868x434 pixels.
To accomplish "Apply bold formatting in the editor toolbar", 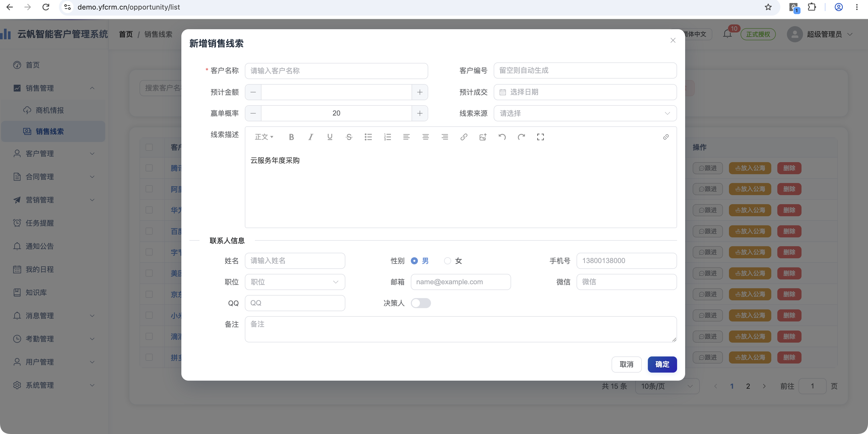I will (x=291, y=137).
